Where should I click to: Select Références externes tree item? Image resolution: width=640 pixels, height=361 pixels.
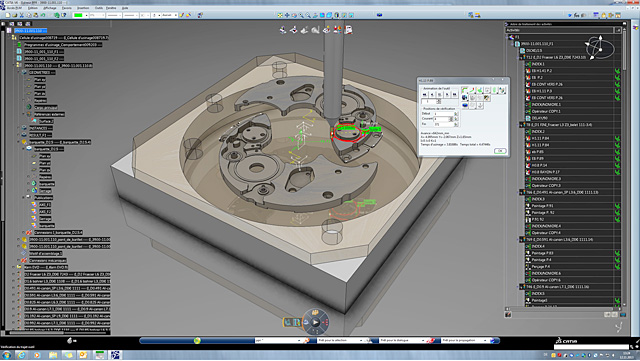click(x=49, y=114)
